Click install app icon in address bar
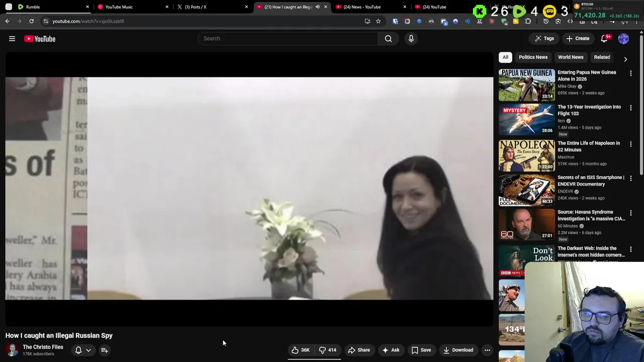The height and width of the screenshot is (362, 644). pyautogui.click(x=367, y=21)
